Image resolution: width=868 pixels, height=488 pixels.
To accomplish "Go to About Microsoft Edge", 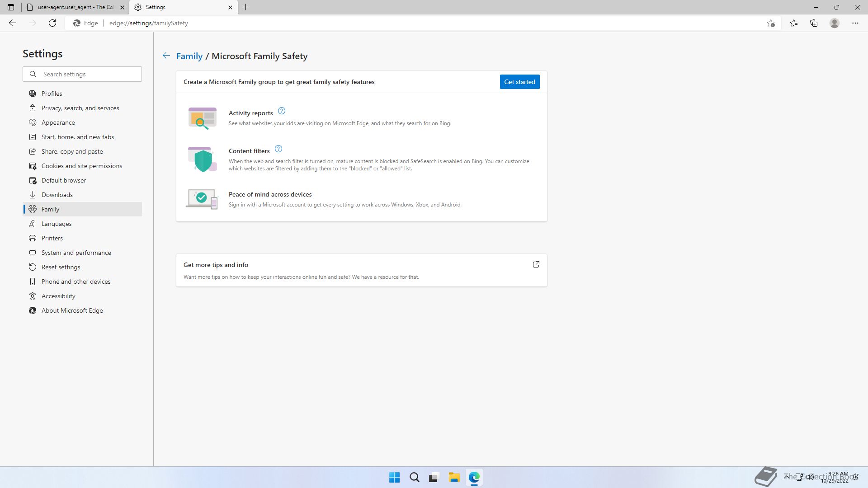I will 72,310.
